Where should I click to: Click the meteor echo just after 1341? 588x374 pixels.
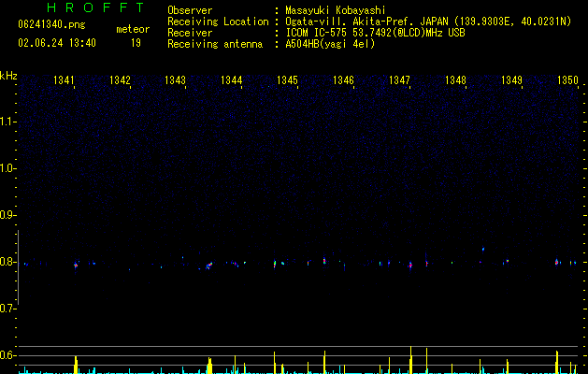[76, 265]
